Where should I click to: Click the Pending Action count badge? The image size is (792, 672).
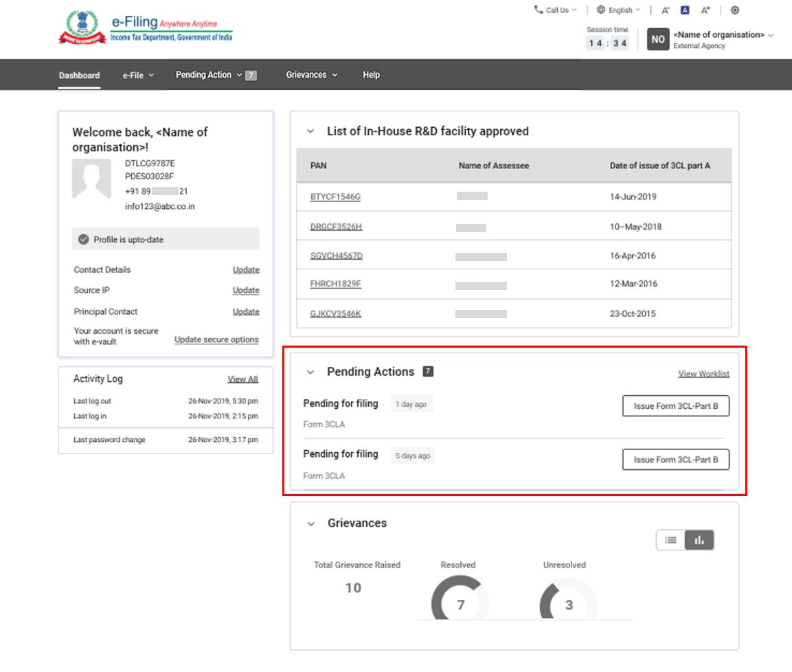click(x=251, y=75)
